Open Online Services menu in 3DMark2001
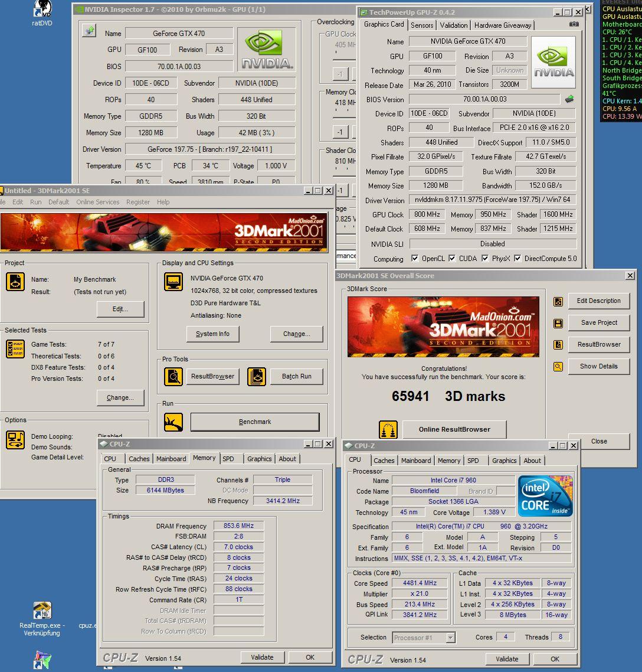 97,202
